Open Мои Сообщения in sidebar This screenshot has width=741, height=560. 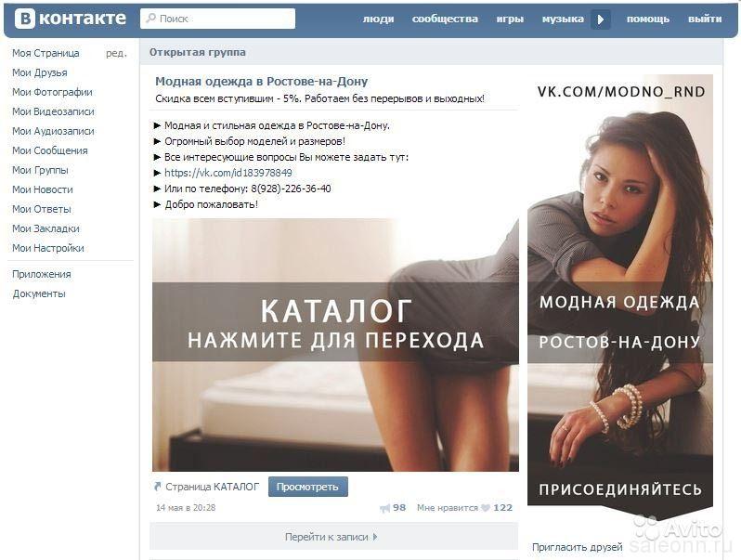point(50,150)
